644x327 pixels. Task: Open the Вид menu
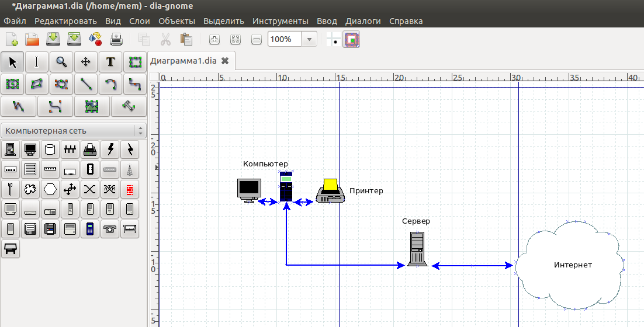(113, 21)
